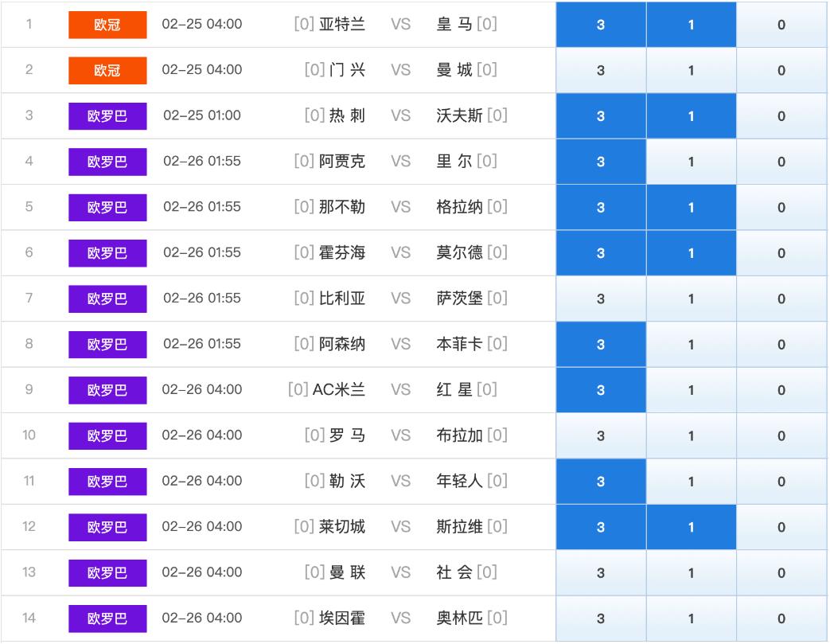Viewport: 830px width, 644px height.
Task: Select option 3 for 罗马 vs 布拉加
Action: tap(601, 435)
